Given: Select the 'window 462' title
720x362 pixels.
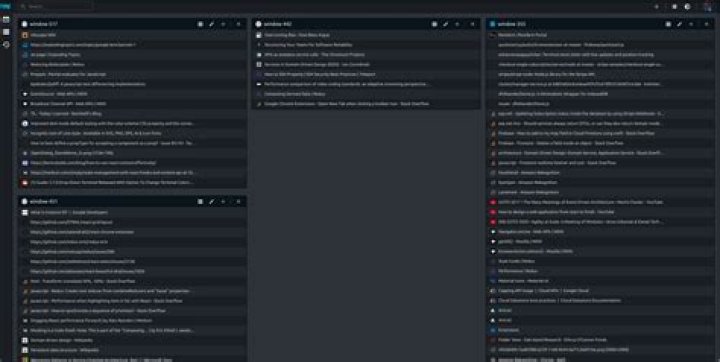Looking at the screenshot, I should pyautogui.click(x=278, y=24).
